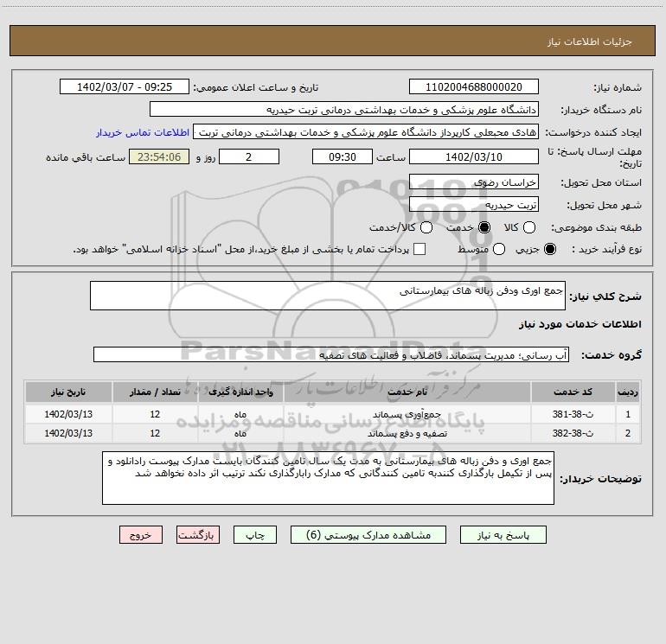This screenshot has width=666, height=644.
Task: Select the جمع‌آوری پسماند service name cell
Action: click(407, 414)
